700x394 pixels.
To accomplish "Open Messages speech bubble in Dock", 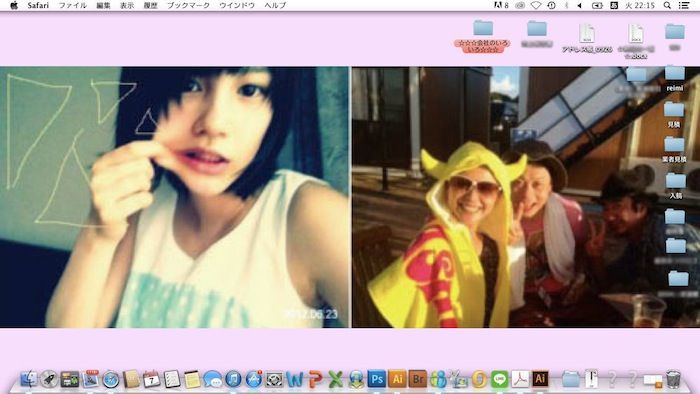I will click(x=212, y=380).
